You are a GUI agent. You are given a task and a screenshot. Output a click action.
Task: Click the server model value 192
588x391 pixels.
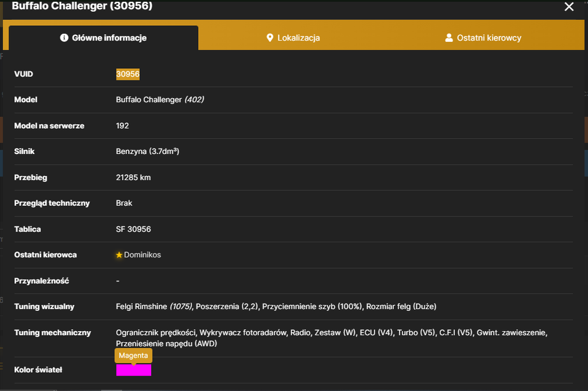122,126
